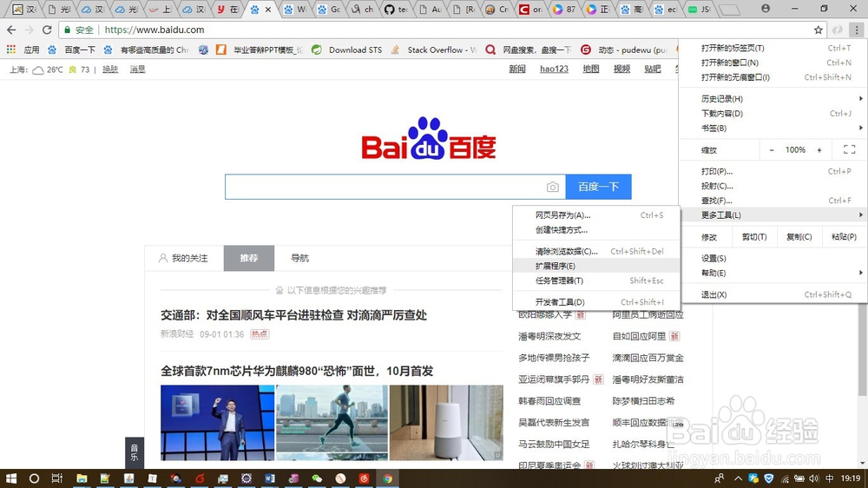The width and height of the screenshot is (868, 488).
Task: Open the Windows Start menu
Action: click(x=10, y=478)
